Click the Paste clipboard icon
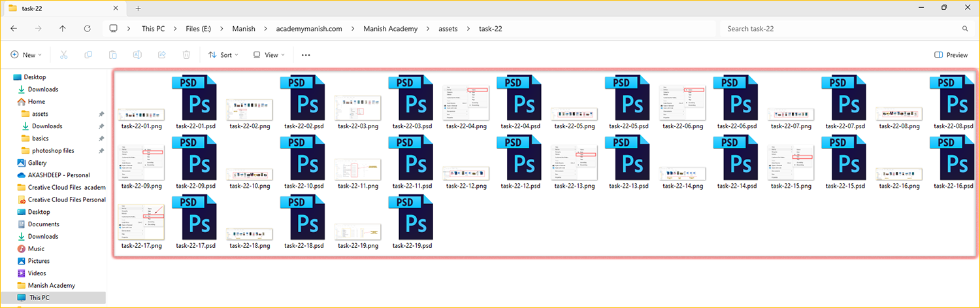Image resolution: width=980 pixels, height=308 pixels. point(113,55)
